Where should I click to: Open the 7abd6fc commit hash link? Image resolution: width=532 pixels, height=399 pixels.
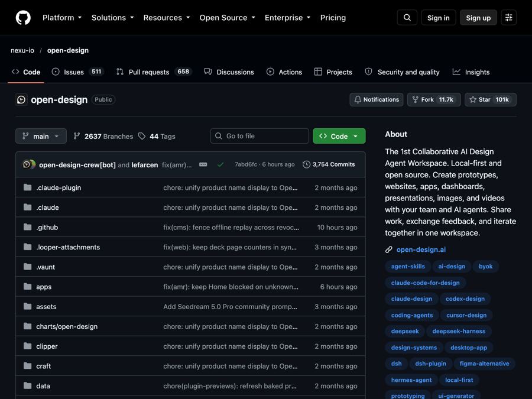[246, 164]
